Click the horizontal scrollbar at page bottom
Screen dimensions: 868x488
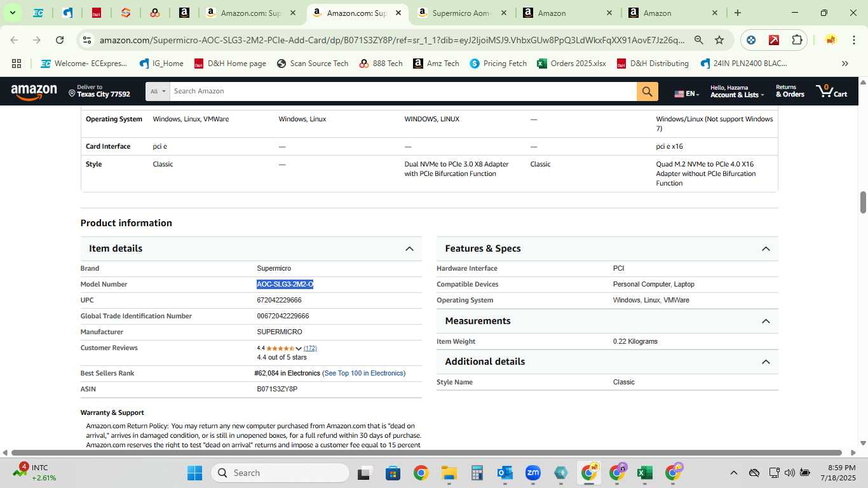point(426,452)
